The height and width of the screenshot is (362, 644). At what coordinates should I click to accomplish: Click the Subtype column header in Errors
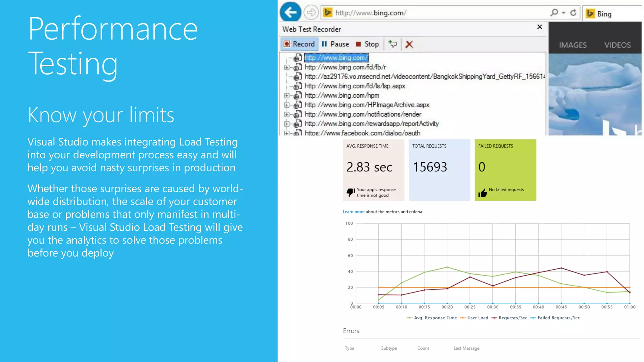click(x=389, y=348)
